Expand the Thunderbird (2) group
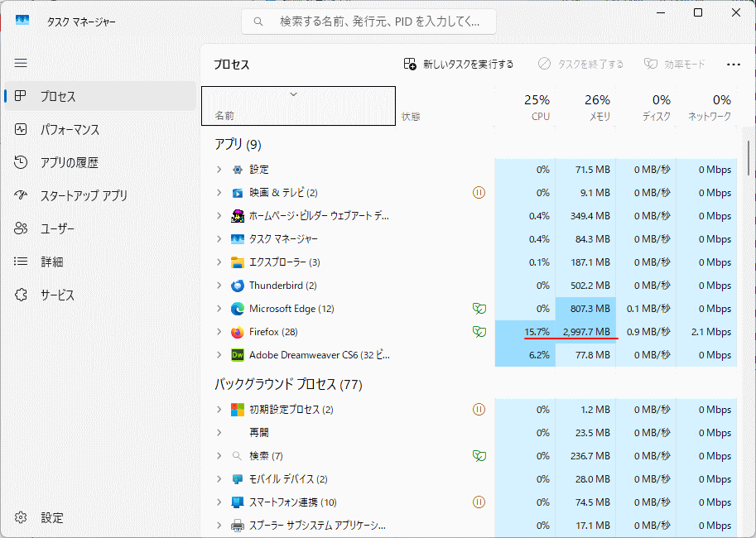 click(x=219, y=286)
